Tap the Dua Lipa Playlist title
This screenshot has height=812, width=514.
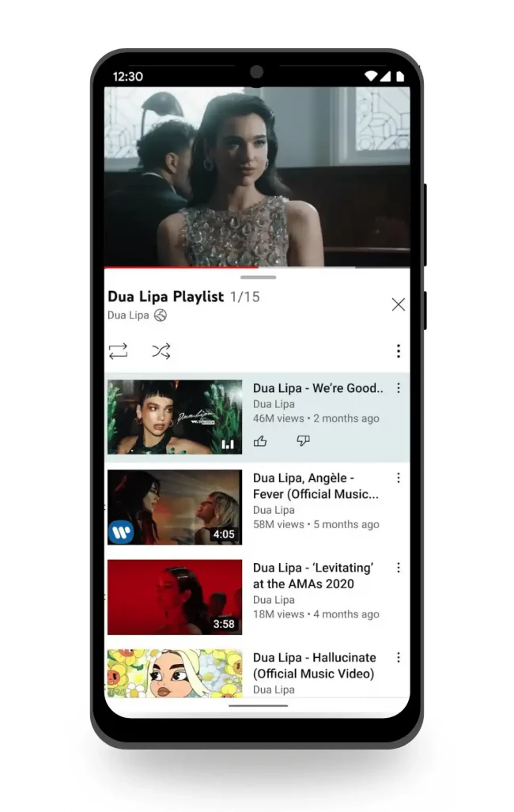pyautogui.click(x=166, y=297)
